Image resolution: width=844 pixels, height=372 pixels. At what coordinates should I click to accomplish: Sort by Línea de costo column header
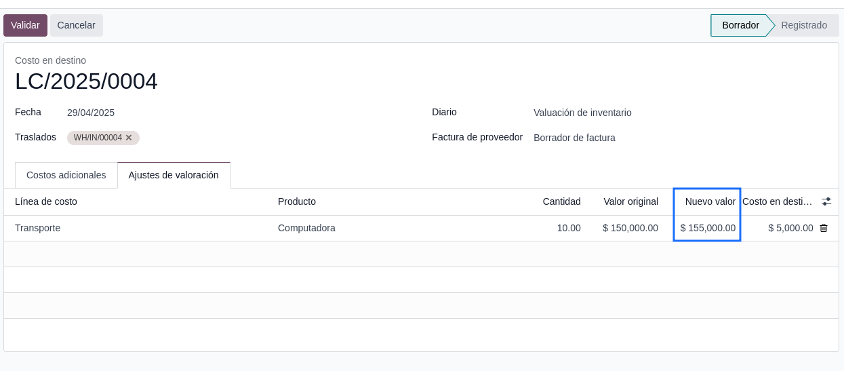tap(46, 202)
